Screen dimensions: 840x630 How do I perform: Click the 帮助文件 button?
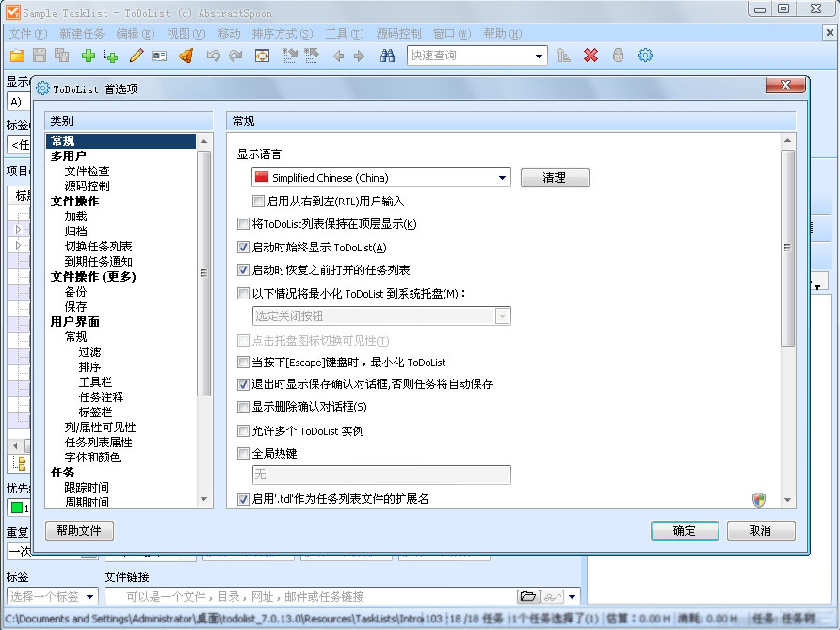click(78, 530)
